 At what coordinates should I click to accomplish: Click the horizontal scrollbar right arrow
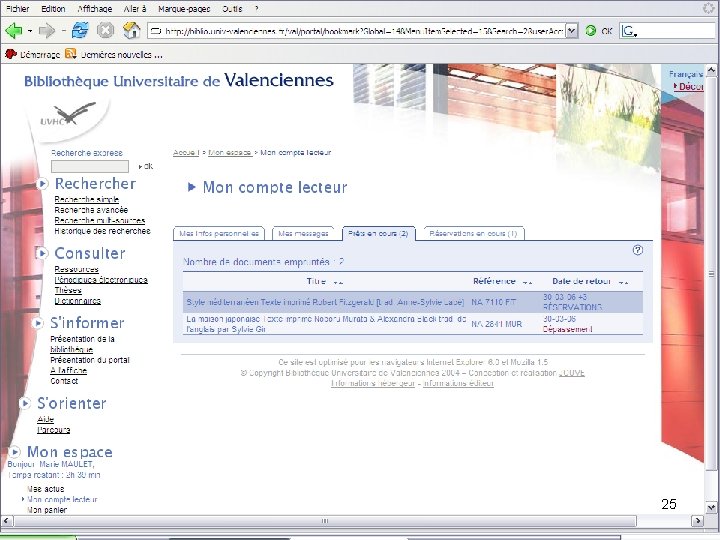pyautogui.click(x=698, y=521)
